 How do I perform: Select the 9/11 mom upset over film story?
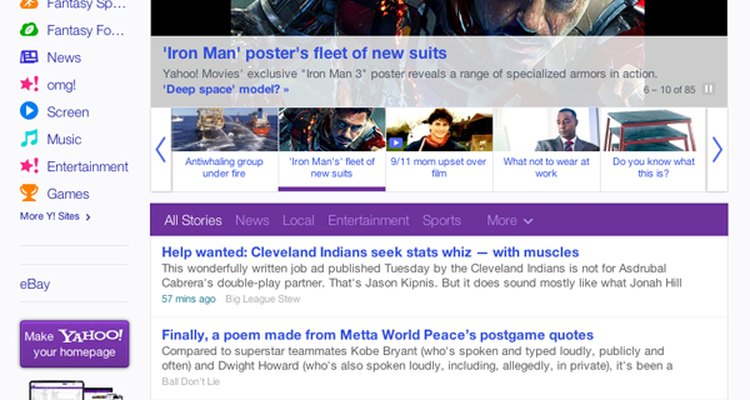pos(439,149)
